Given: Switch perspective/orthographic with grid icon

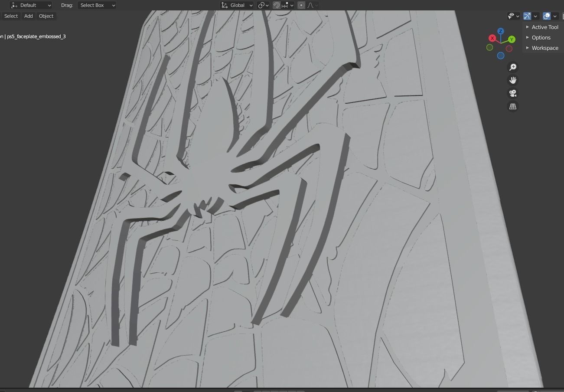Looking at the screenshot, I should (513, 106).
